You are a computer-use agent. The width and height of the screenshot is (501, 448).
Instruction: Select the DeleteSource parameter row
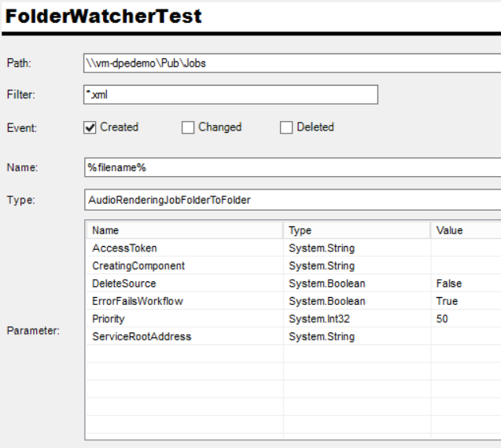[124, 284]
